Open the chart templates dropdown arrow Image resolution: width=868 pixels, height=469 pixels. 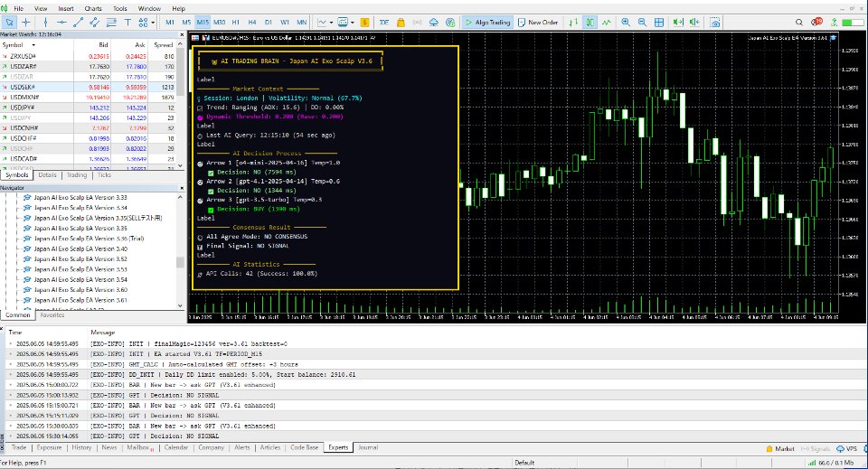pyautogui.click(x=352, y=22)
